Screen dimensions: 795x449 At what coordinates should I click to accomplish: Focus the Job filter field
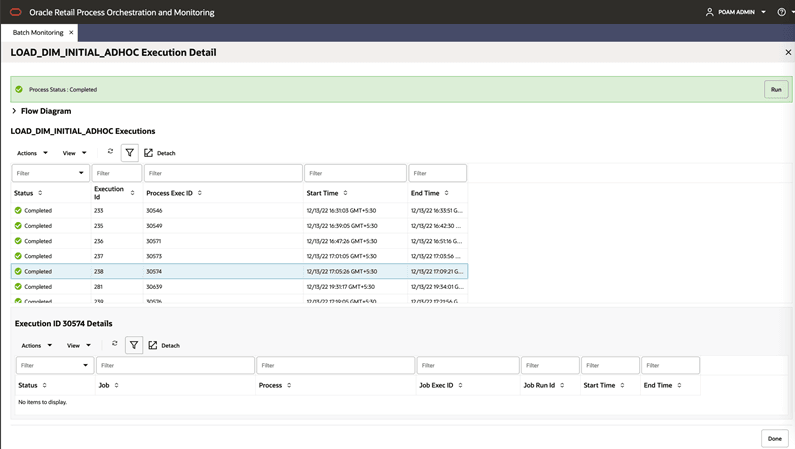pos(175,365)
